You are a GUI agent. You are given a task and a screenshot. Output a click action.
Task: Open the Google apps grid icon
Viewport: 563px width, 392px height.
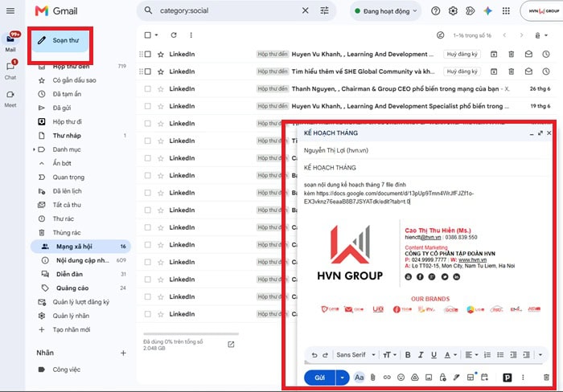click(x=506, y=11)
